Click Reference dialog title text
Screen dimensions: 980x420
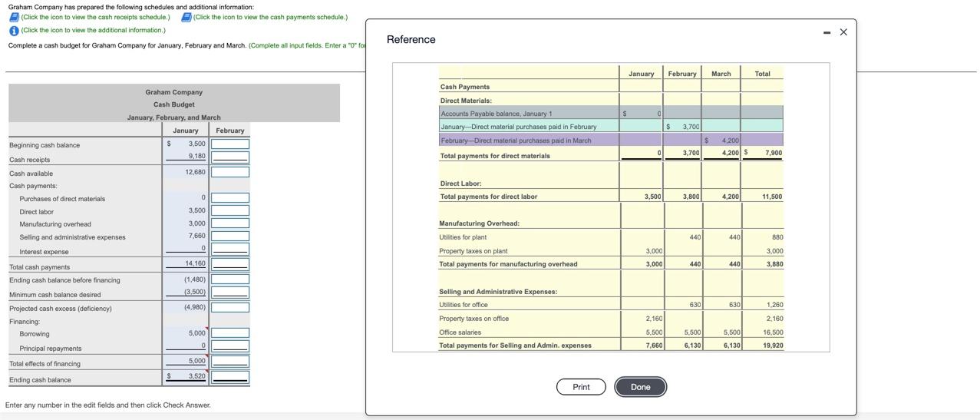click(x=411, y=39)
